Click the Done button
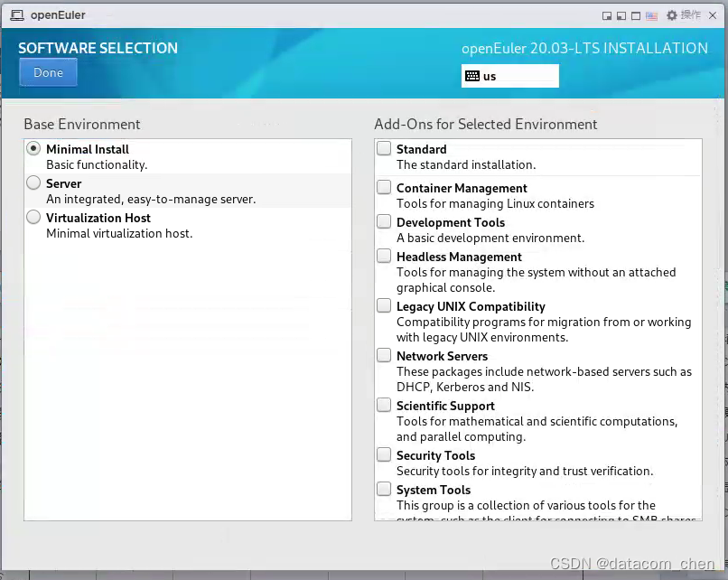Viewport: 728px width, 580px height. (48, 72)
